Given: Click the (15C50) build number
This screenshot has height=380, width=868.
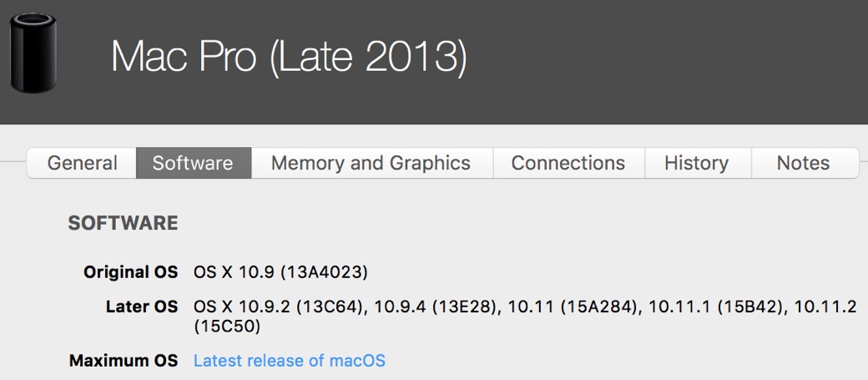Looking at the screenshot, I should 227,327.
